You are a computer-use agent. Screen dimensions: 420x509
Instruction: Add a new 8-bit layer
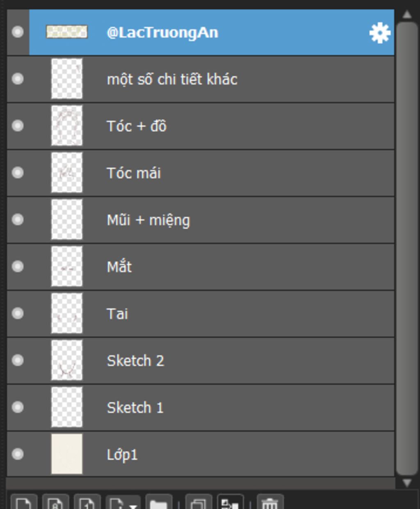tap(55, 502)
